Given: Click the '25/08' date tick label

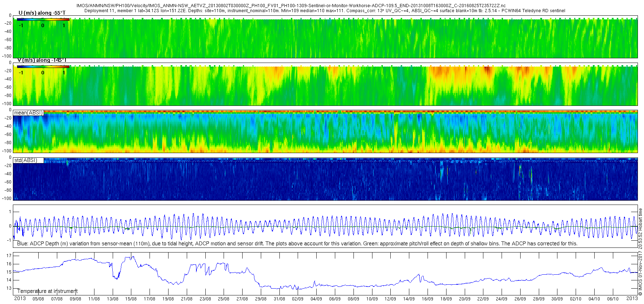Looking at the screenshot, I should [224, 299].
